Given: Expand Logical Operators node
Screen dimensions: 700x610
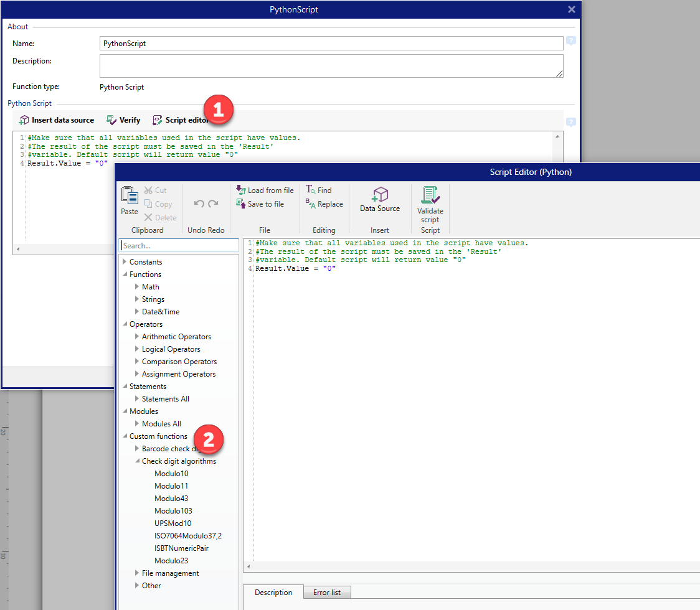Looking at the screenshot, I should pos(137,349).
